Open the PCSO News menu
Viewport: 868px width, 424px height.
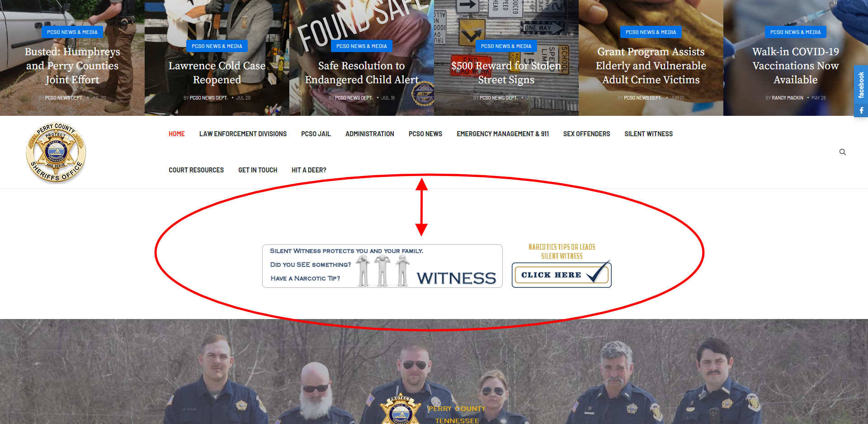pyautogui.click(x=425, y=134)
